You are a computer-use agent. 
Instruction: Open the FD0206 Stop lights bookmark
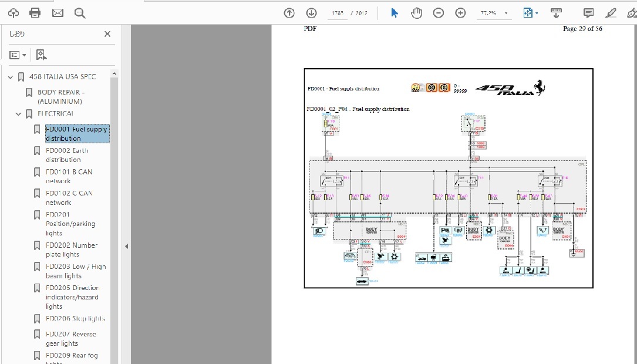point(75,318)
